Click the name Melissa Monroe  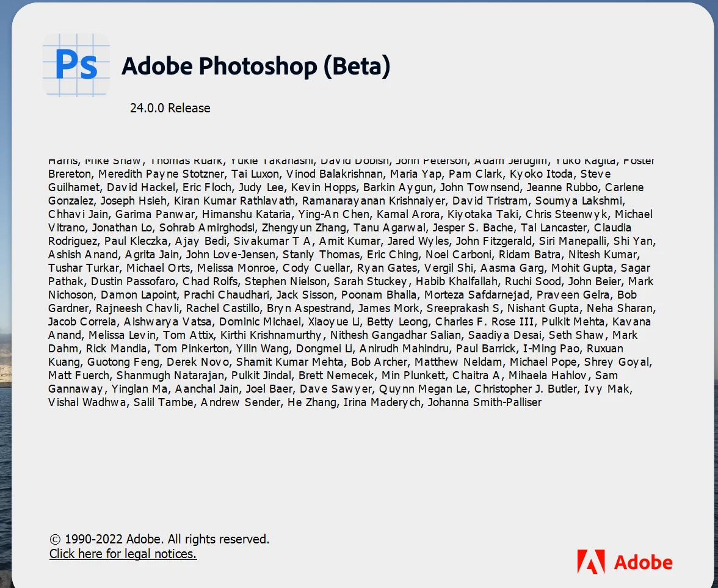(x=236, y=268)
